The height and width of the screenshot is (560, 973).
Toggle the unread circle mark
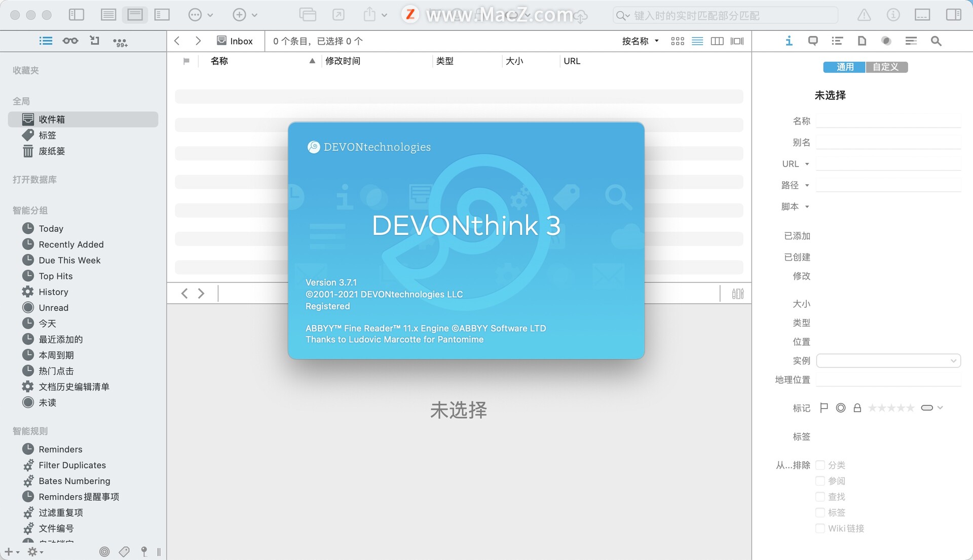841,408
